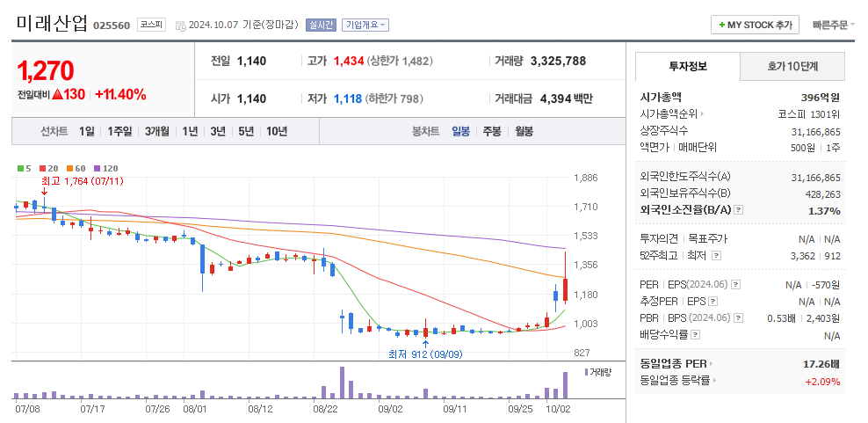Click the 저가 value 1,118

tap(348, 98)
